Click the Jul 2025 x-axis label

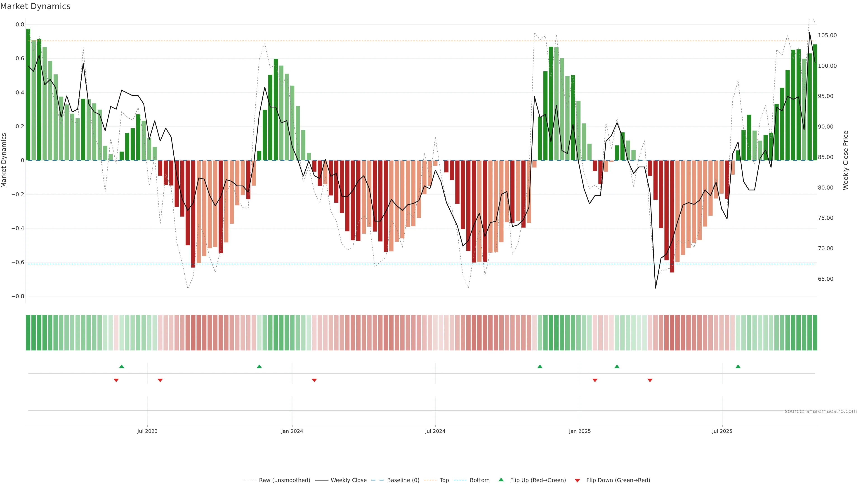(x=722, y=431)
